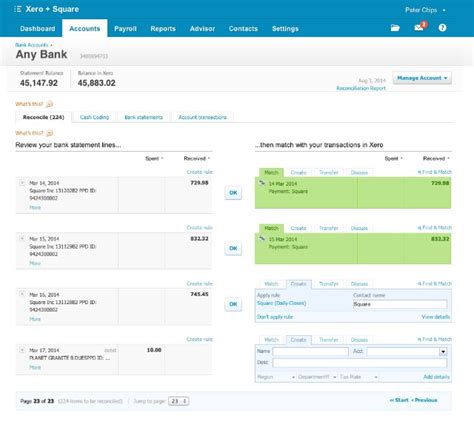The image size is (474, 424).
Task: Click More under PLANET GRANITE line
Action: coord(35,367)
